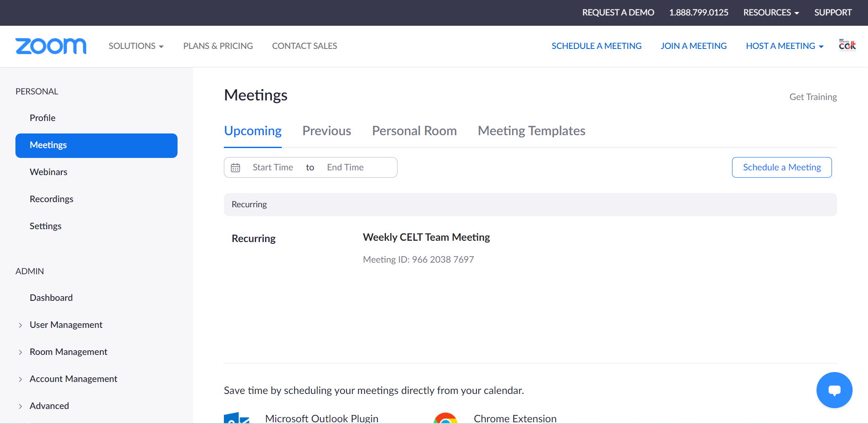This screenshot has width=868, height=424.
Task: Switch to the Previous tab
Action: [327, 131]
